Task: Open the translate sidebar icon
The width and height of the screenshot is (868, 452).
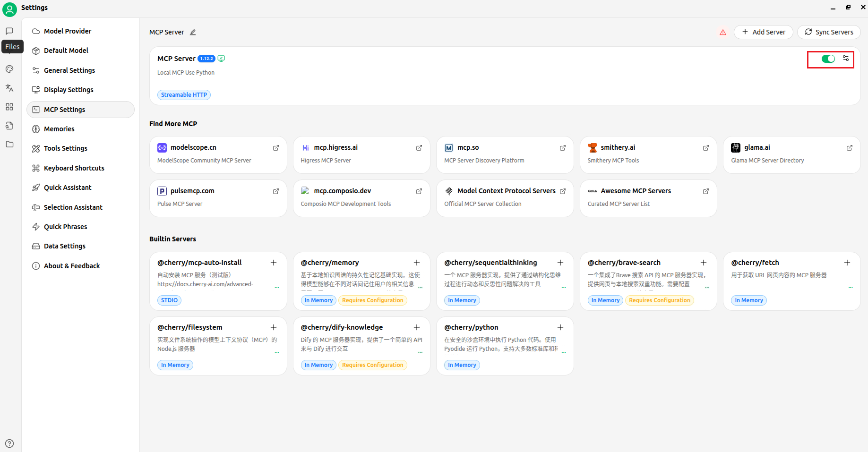Action: pos(9,88)
